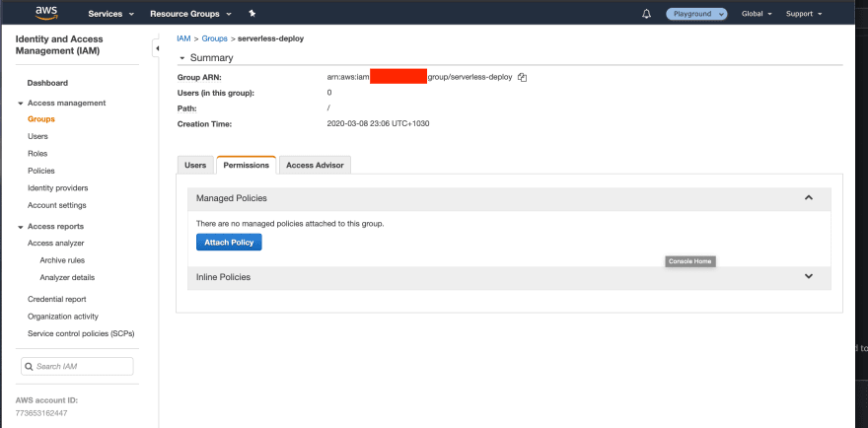
Task: Click the AWS logo
Action: 47,13
